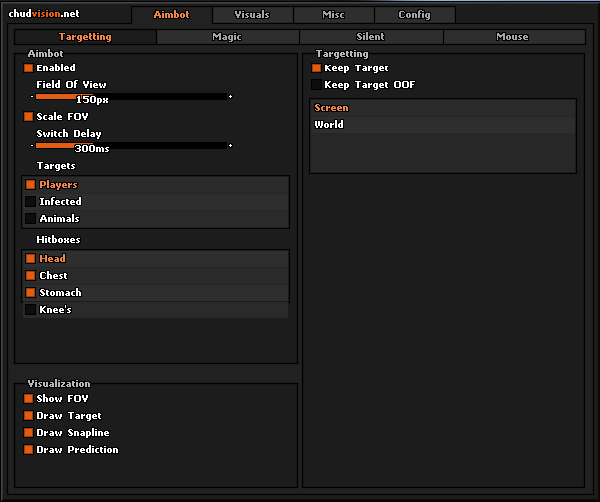Viewport: 600px width, 502px height.
Task: Toggle the Draw Snapline checkbox
Action: coord(28,432)
